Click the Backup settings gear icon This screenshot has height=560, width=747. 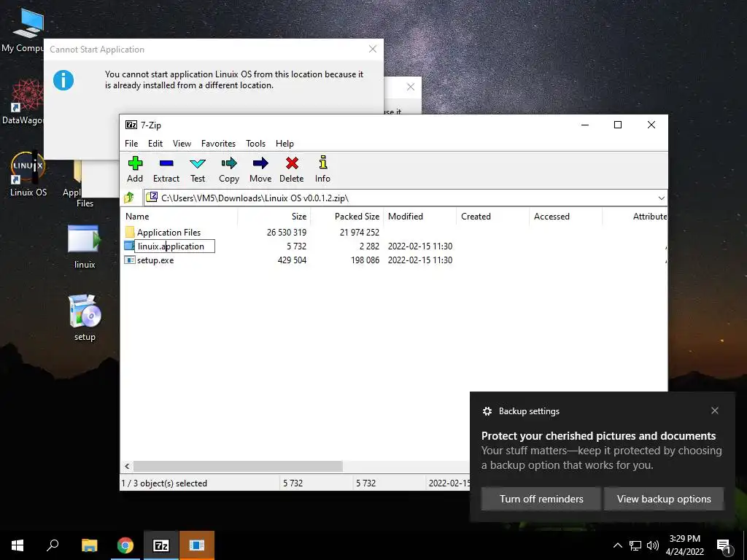click(487, 411)
